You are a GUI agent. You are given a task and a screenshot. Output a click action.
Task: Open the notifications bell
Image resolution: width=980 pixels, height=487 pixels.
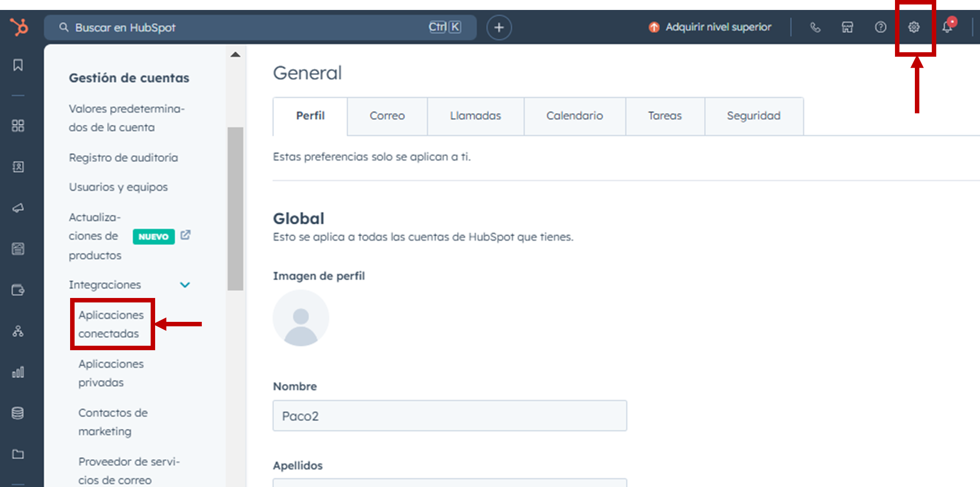(947, 27)
